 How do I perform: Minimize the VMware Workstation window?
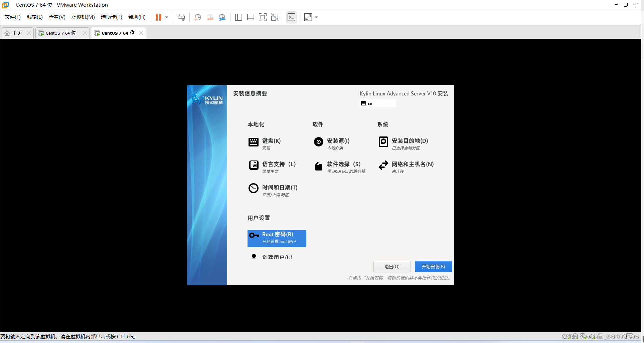[x=616, y=5]
